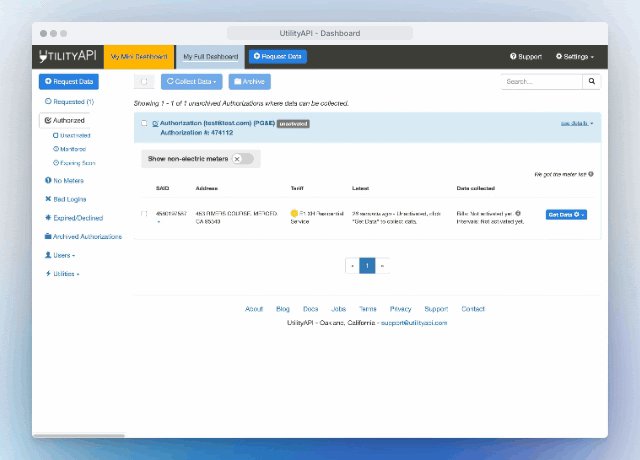640x460 pixels.
Task: Open the Expiring Soon filter
Action: coord(74,163)
